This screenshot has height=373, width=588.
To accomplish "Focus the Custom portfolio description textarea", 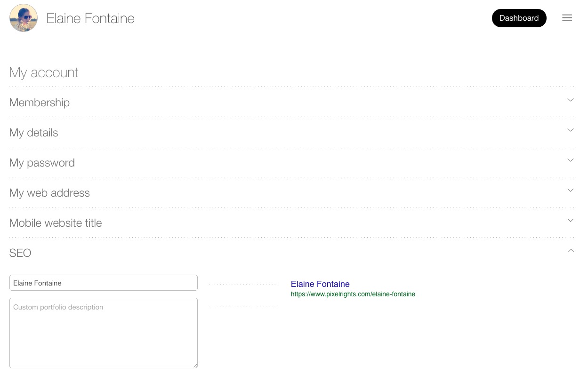I will coord(104,333).
